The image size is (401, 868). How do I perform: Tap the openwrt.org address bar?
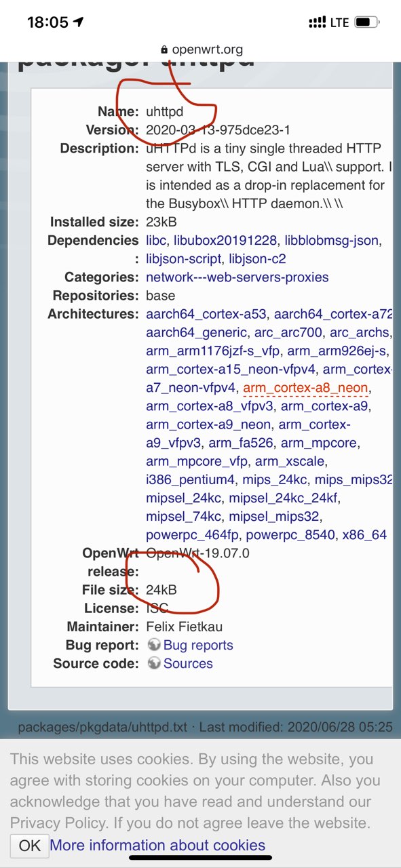201,50
